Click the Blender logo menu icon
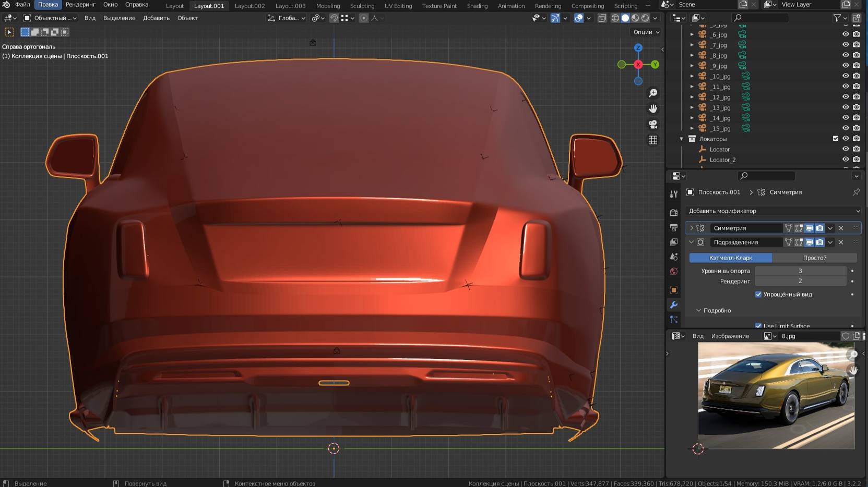 pos(6,4)
